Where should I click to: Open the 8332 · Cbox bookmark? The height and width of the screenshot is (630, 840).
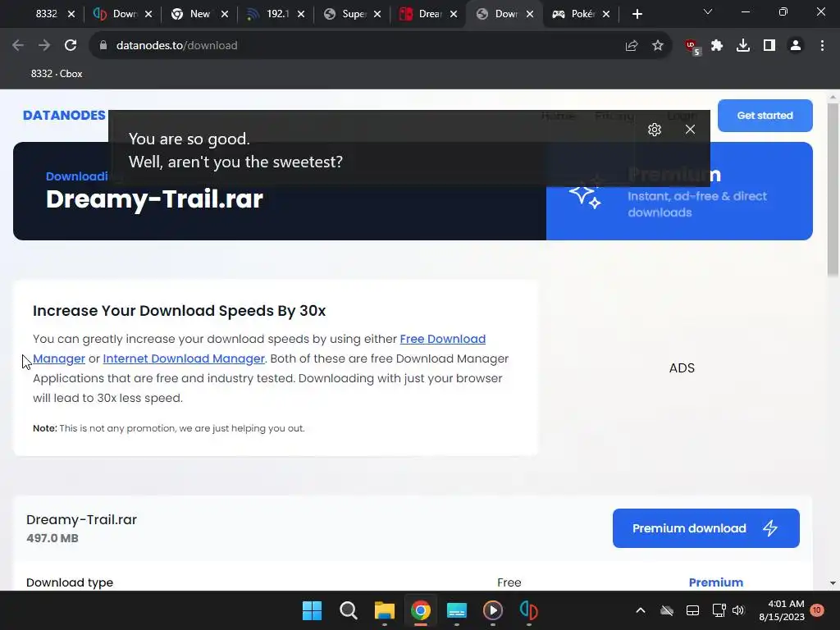(57, 74)
